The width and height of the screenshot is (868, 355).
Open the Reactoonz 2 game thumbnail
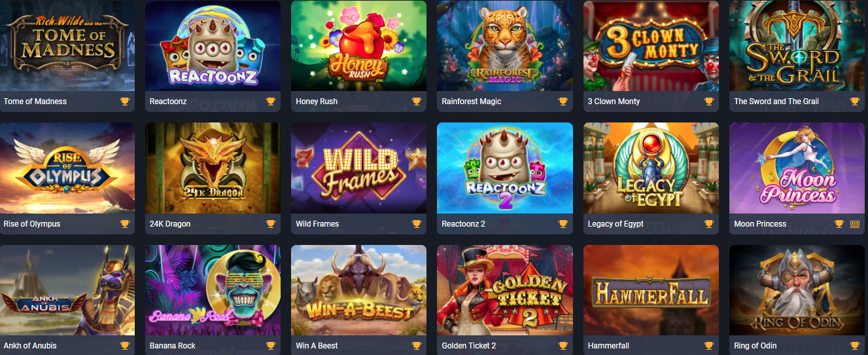pyautogui.click(x=505, y=168)
